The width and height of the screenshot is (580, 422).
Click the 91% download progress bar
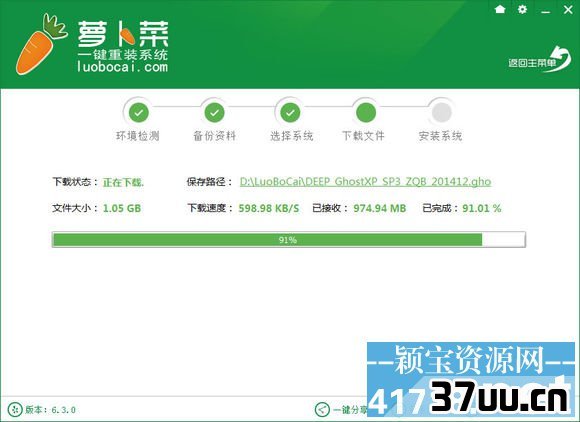click(289, 240)
